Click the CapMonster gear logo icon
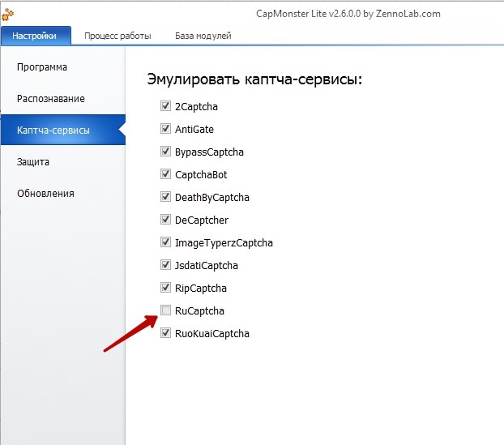This screenshot has width=504, height=445. [7, 15]
